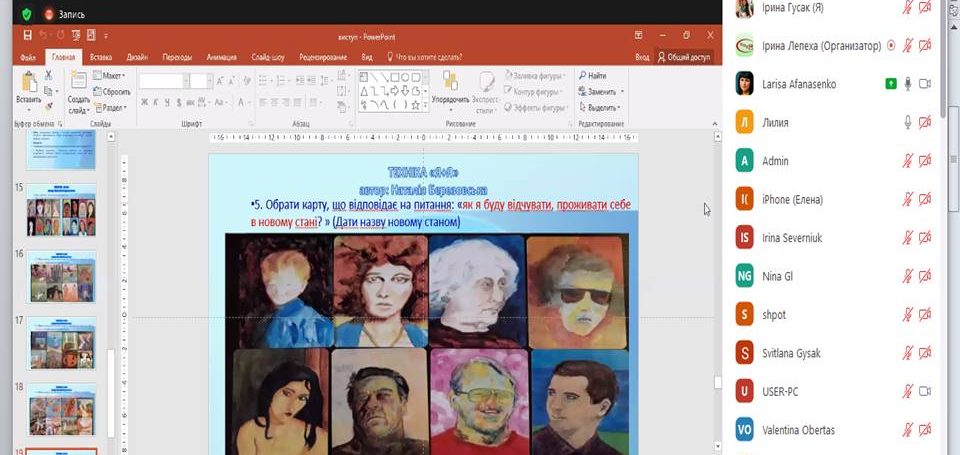Click the Запись recording indicator
Screen dimensions: 960x455
point(64,14)
